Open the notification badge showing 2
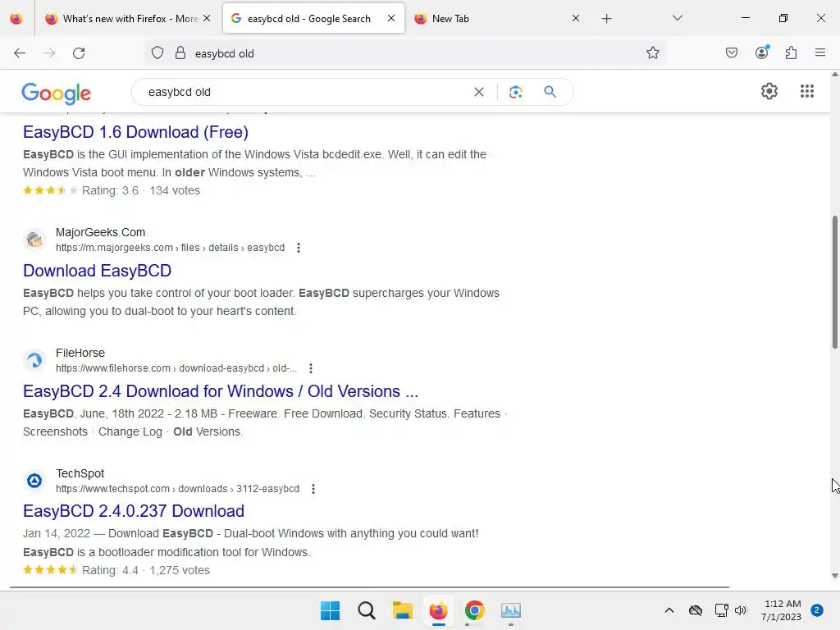Screen dimensions: 840x630 (817, 610)
